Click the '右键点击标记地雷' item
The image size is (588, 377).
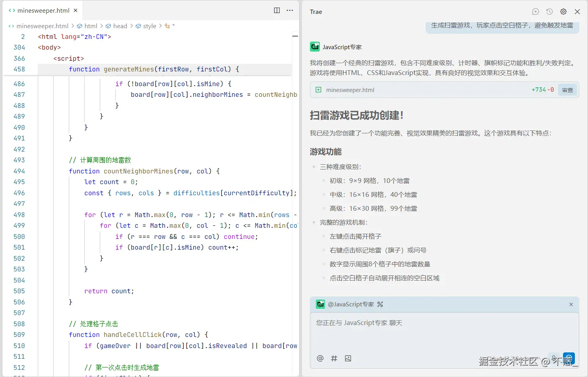[x=378, y=250]
